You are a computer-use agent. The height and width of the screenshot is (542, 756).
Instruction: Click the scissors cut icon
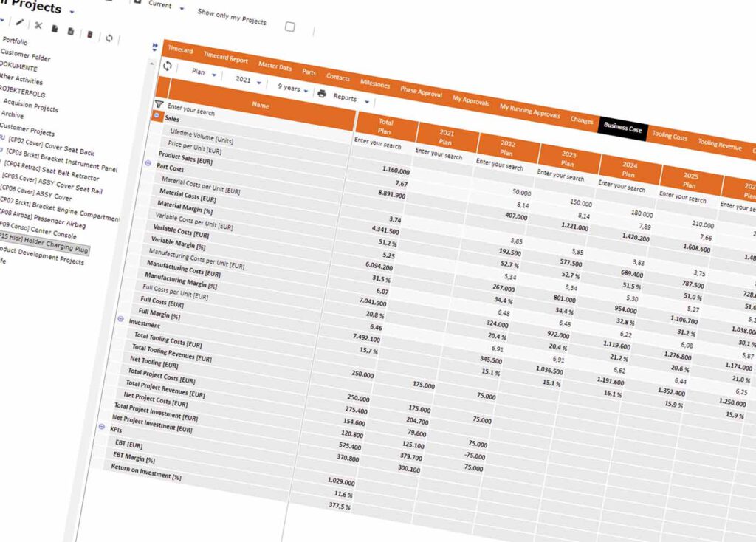pos(38,26)
